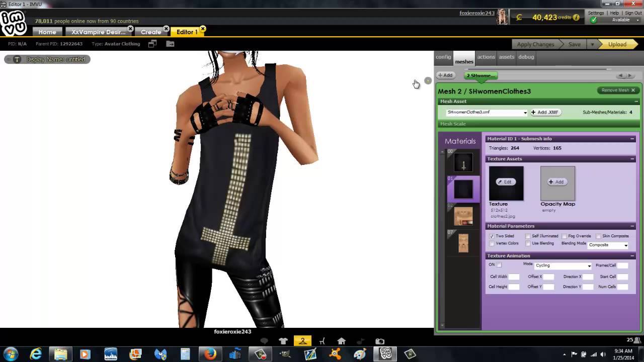Image resolution: width=644 pixels, height=362 pixels.
Task: Open the chat bubble icon in bottom bar
Action: pos(264,341)
